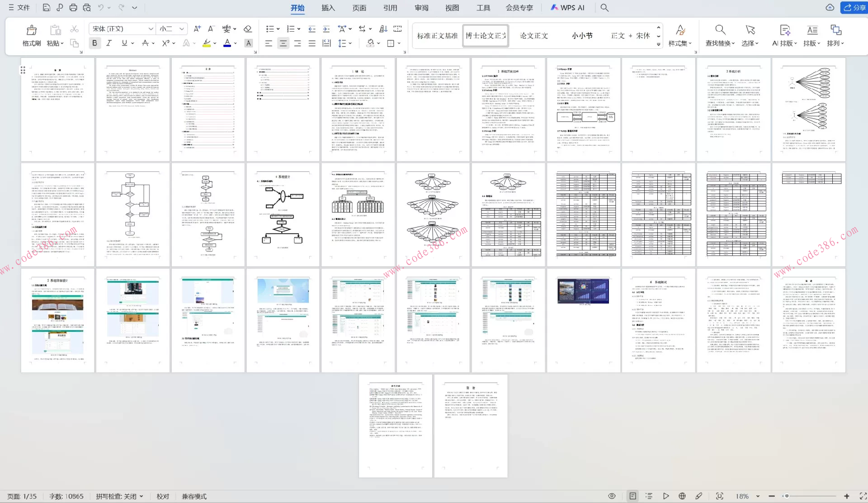Apply the 论文正文 style

coord(533,36)
